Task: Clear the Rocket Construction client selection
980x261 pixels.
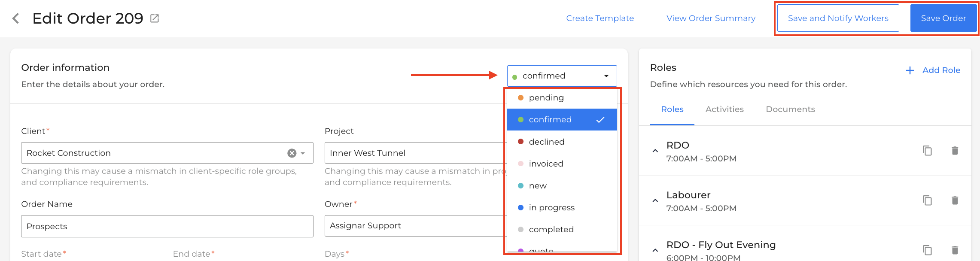Action: (292, 153)
